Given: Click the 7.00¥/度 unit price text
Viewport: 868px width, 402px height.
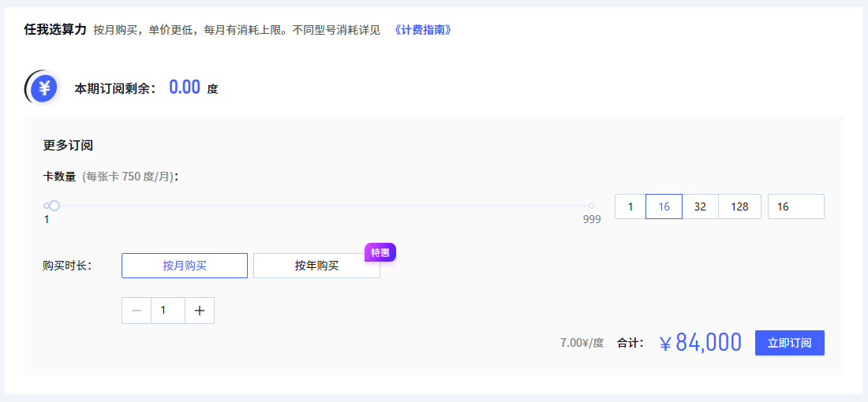Looking at the screenshot, I should pyautogui.click(x=582, y=343).
